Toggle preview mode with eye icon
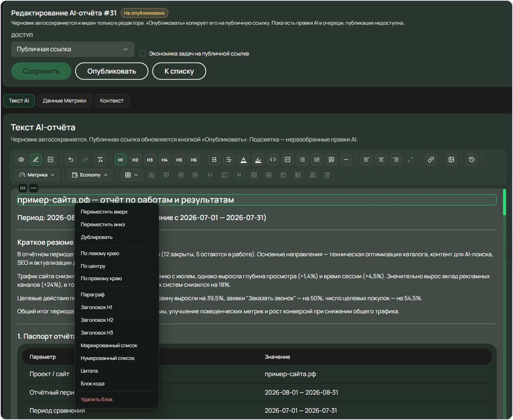This screenshot has width=513, height=420. [21, 160]
